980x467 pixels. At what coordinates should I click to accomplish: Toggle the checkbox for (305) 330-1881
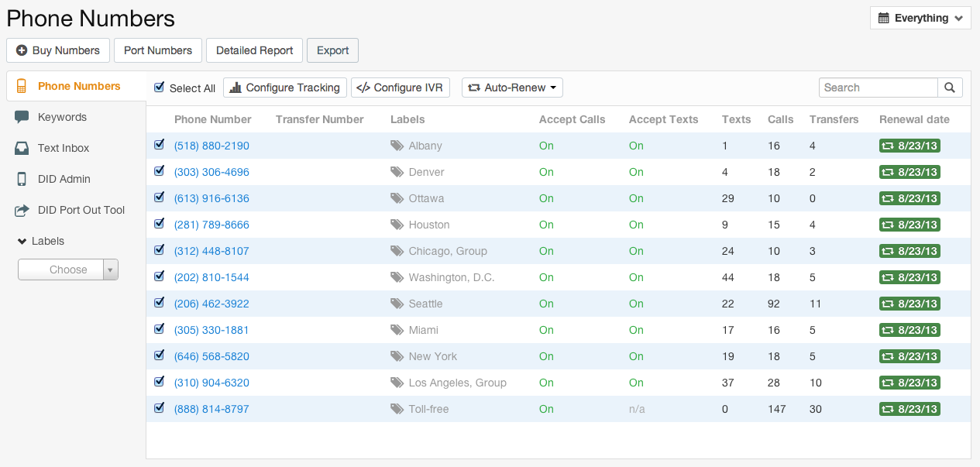tap(160, 329)
